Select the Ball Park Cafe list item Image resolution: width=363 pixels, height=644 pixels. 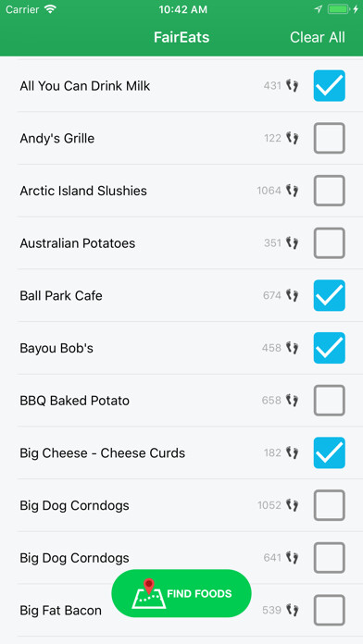pyautogui.click(x=181, y=295)
